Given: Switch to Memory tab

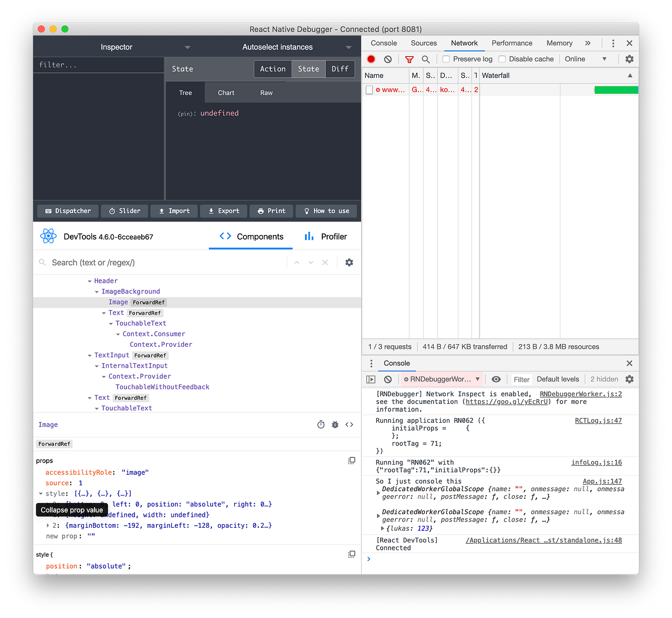Looking at the screenshot, I should coord(560,44).
